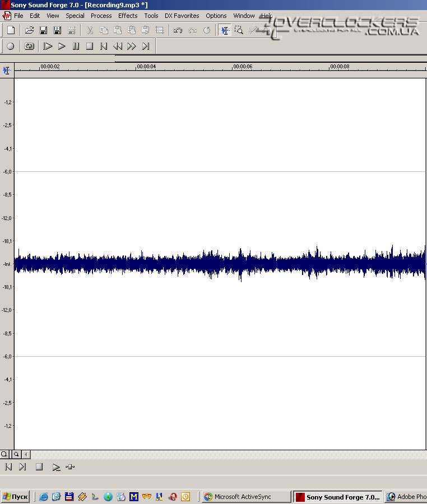Viewport: 427px width, 504px height.
Task: Go to End in data window playbar
Action: click(22, 467)
